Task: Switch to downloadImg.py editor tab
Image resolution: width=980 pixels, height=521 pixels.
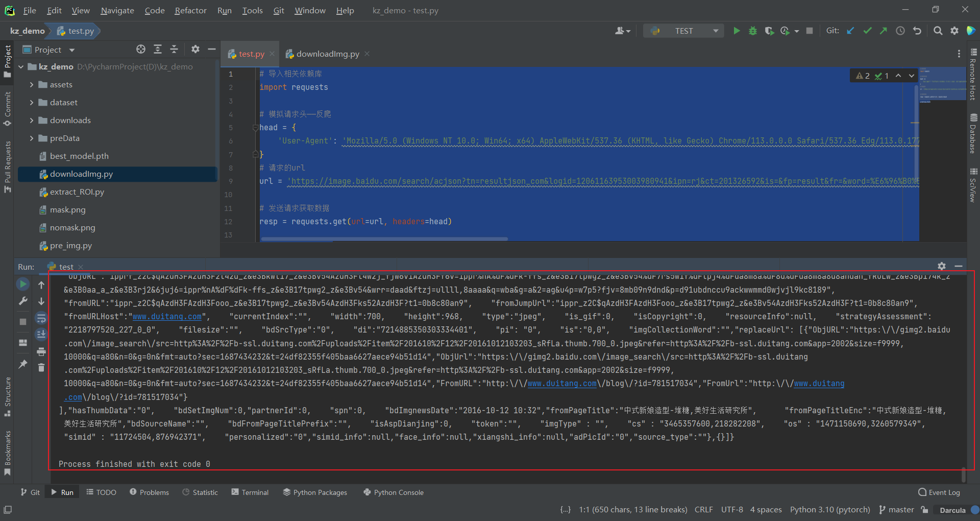Action: (328, 54)
